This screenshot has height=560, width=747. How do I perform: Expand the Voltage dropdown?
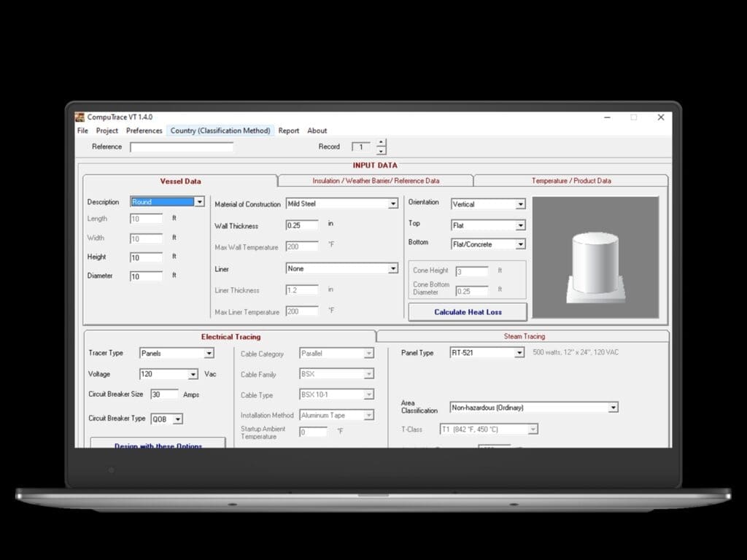[x=193, y=374]
